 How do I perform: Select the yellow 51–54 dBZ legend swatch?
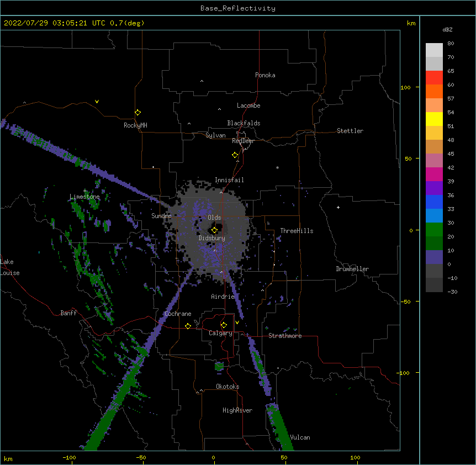(x=434, y=119)
